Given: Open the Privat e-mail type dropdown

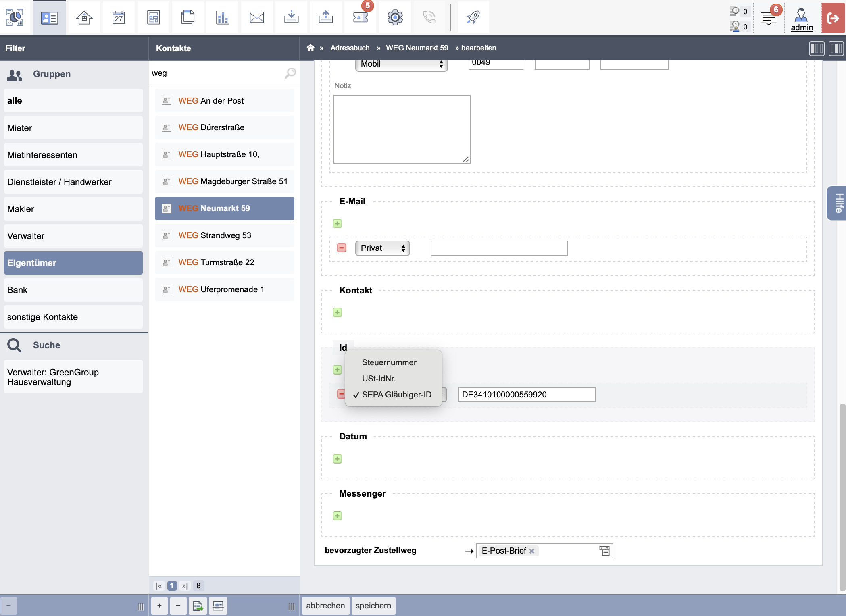Looking at the screenshot, I should click(x=383, y=248).
